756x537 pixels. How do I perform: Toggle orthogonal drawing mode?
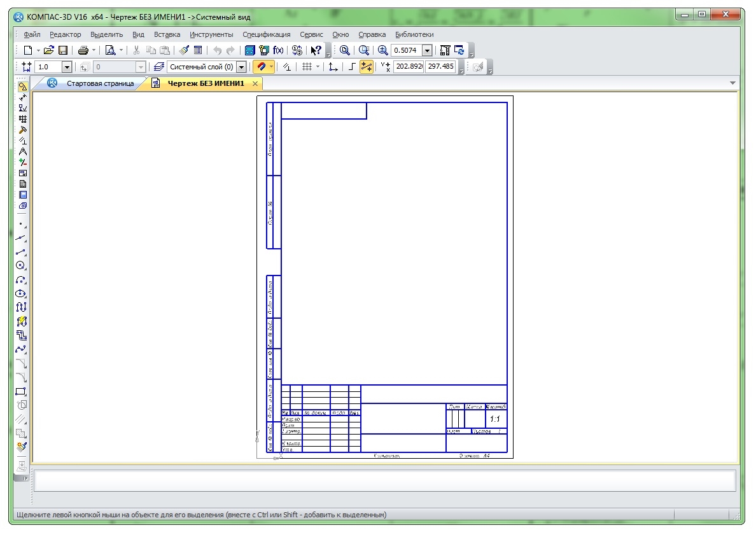coord(352,67)
